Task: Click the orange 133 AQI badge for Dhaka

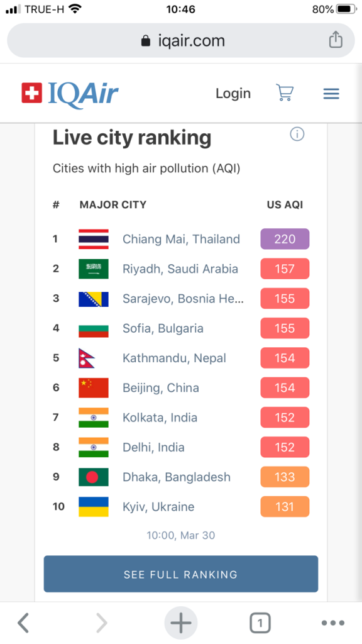Action: (x=285, y=477)
